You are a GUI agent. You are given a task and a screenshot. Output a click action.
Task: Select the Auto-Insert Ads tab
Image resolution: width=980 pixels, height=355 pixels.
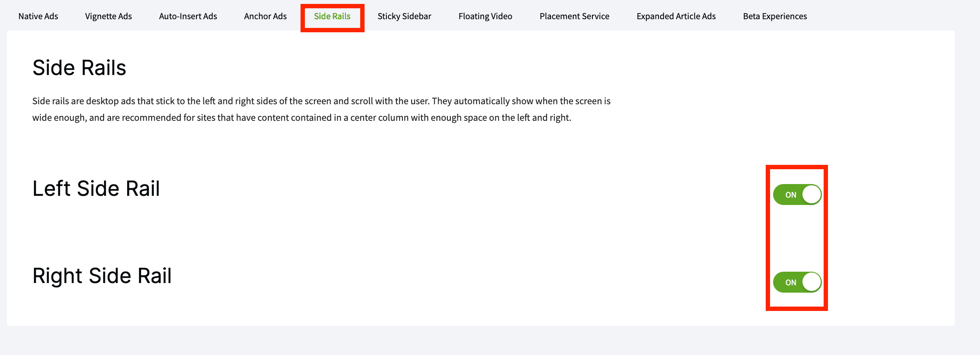tap(188, 17)
